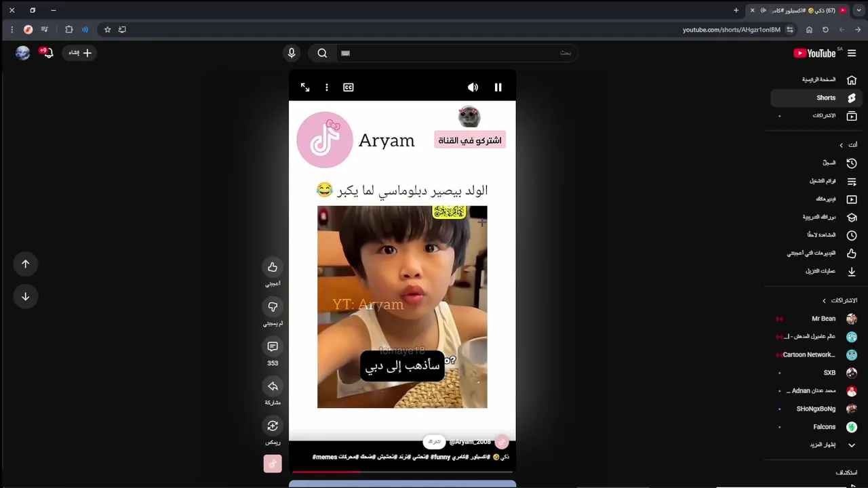Open the account avatar menu
Screen dimensions: 868x488
coord(23,53)
